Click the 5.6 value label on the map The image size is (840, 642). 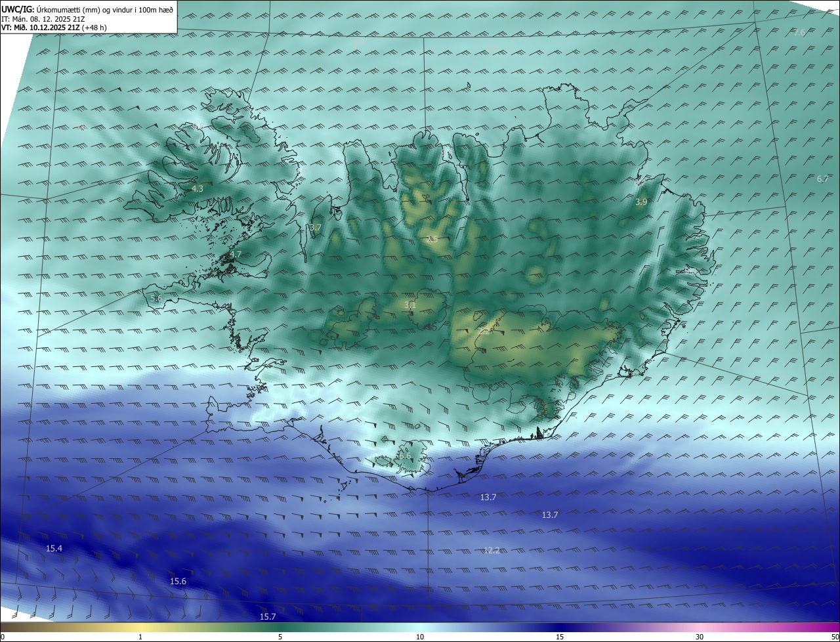pyautogui.click(x=156, y=299)
